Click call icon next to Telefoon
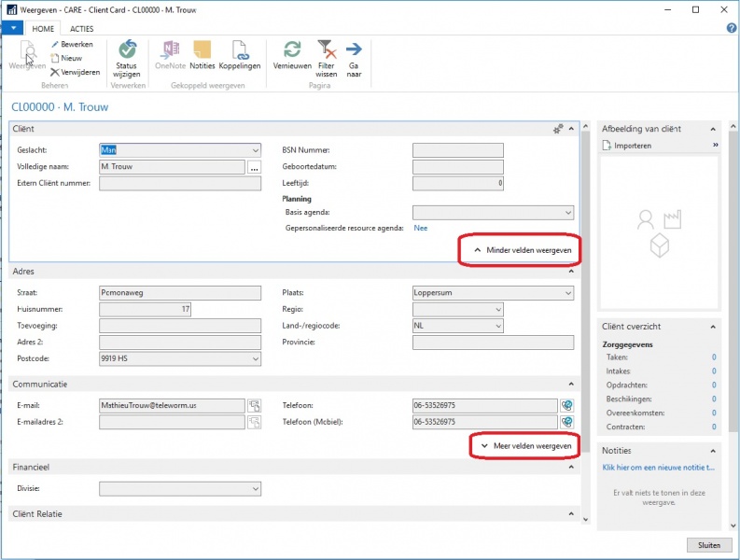This screenshot has height=560, width=740. (567, 406)
